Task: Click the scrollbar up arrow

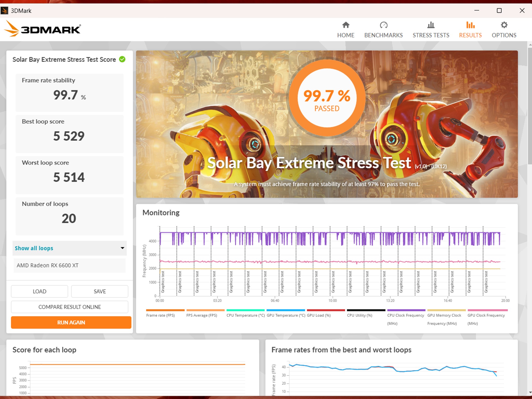Action: pos(530,45)
